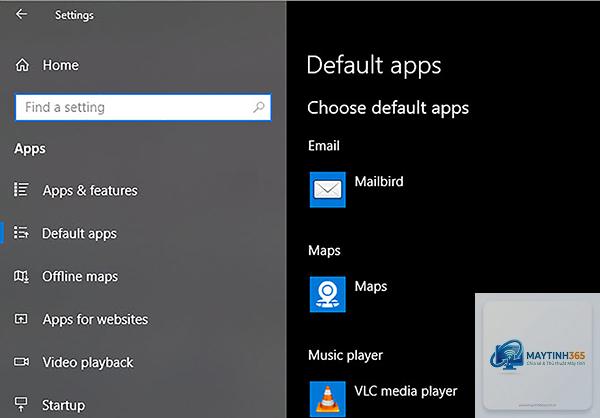Click the Apps & features list icon

pyautogui.click(x=21, y=189)
